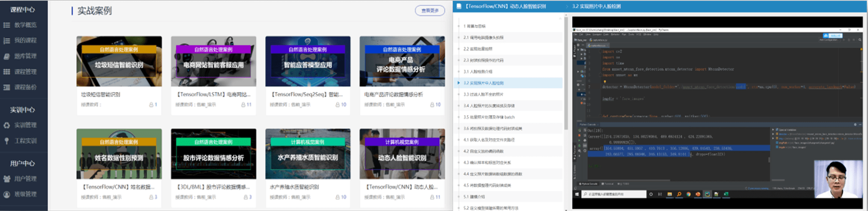This screenshot has width=868, height=211.
Task: Select chapter 4.1 in the course outline
Action: [483, 140]
